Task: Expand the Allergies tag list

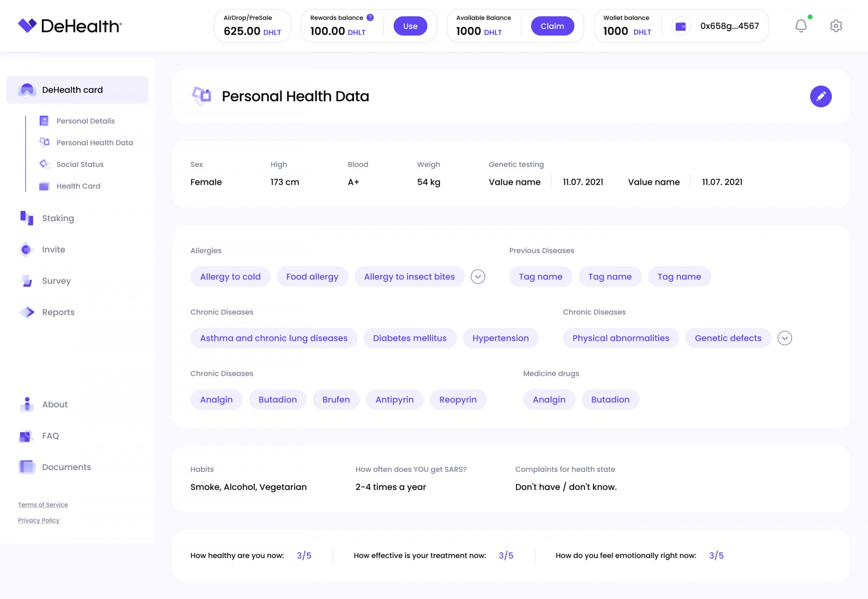Action: pyautogui.click(x=477, y=277)
